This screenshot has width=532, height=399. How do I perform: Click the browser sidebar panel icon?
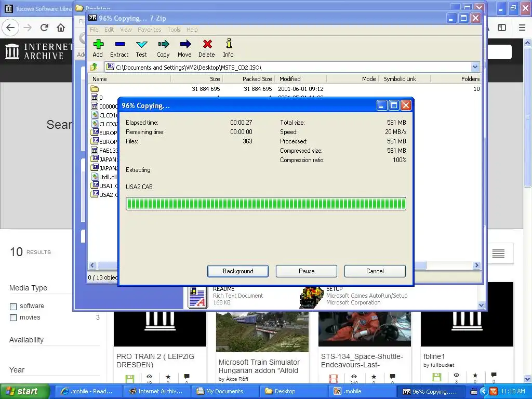click(502, 28)
